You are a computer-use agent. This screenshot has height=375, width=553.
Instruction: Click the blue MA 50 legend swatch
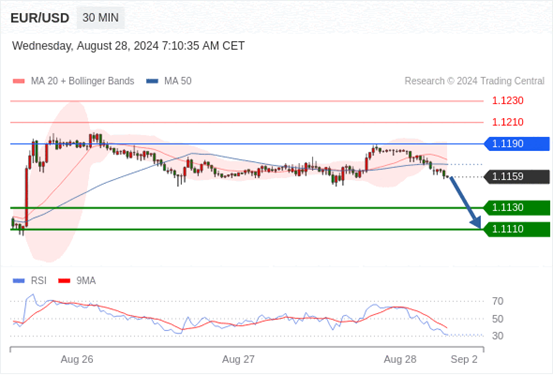coord(152,81)
